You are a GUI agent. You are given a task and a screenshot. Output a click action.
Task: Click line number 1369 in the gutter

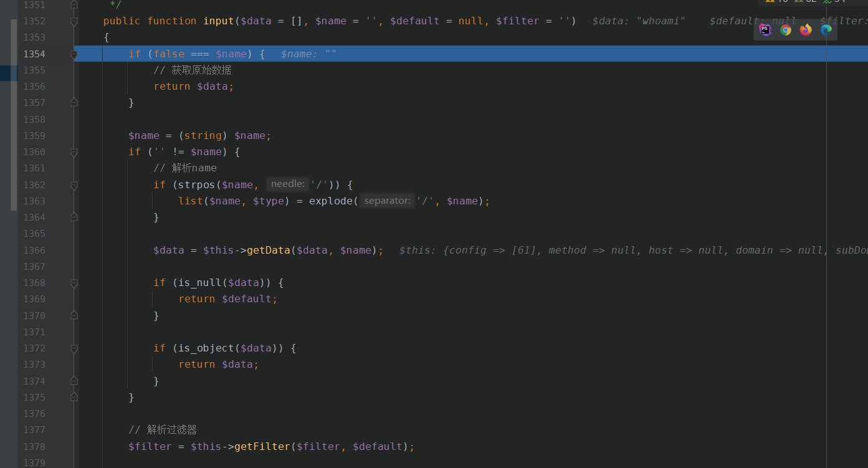click(34, 298)
